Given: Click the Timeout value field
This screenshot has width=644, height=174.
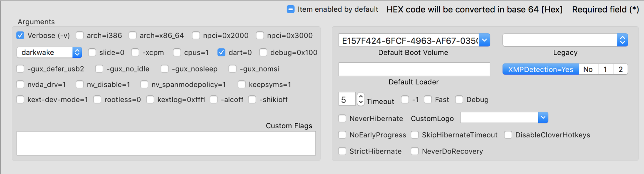Looking at the screenshot, I should pyautogui.click(x=347, y=99).
